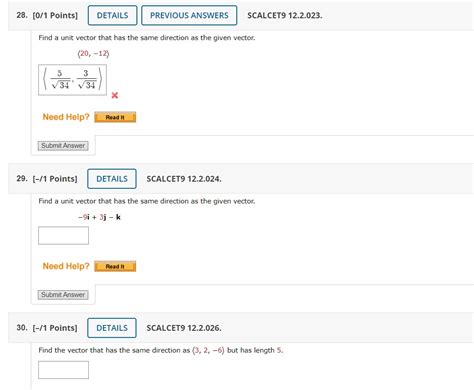The height and width of the screenshot is (390, 474).
Task: Click the SCALCET9 12.2.024 question code
Action: coord(184,179)
